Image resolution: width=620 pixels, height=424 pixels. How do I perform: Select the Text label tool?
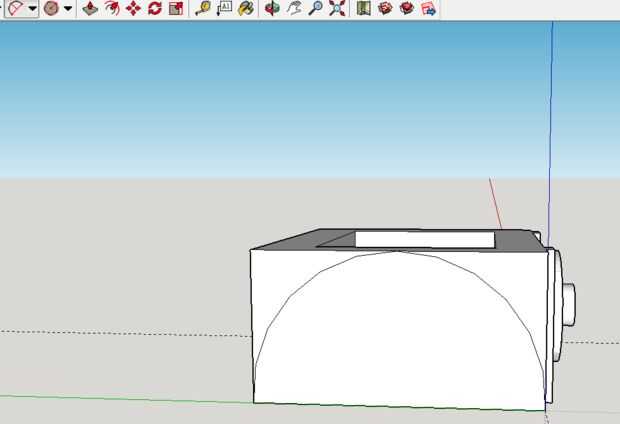(x=224, y=8)
